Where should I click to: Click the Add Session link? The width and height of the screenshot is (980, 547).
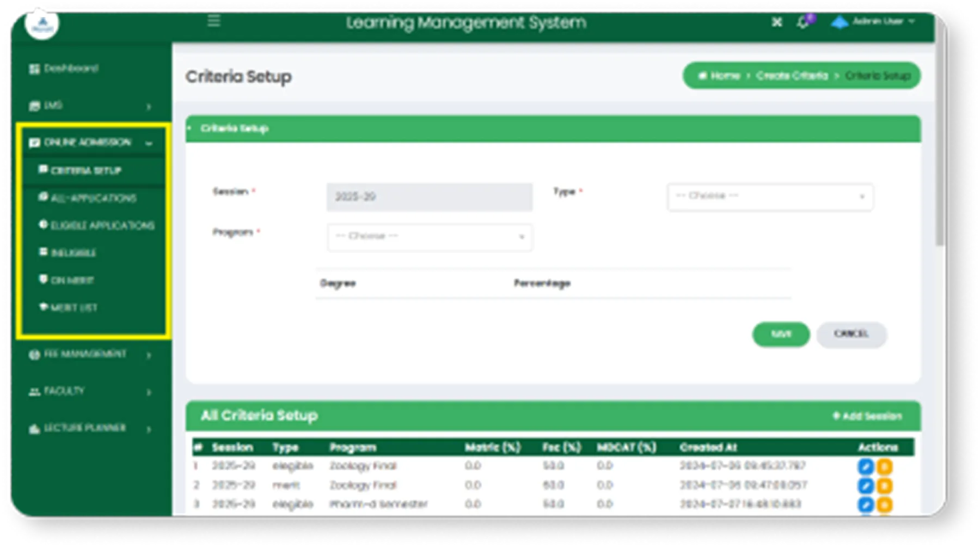click(x=866, y=415)
